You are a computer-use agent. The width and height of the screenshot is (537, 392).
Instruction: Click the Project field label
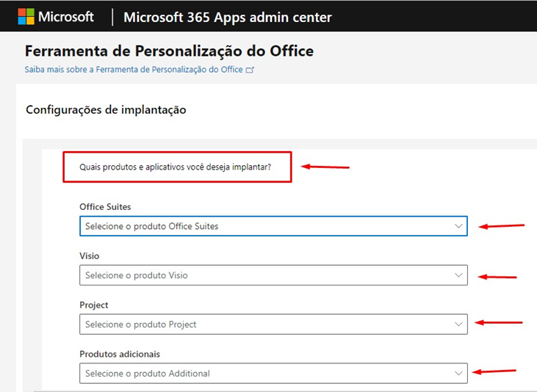click(93, 305)
